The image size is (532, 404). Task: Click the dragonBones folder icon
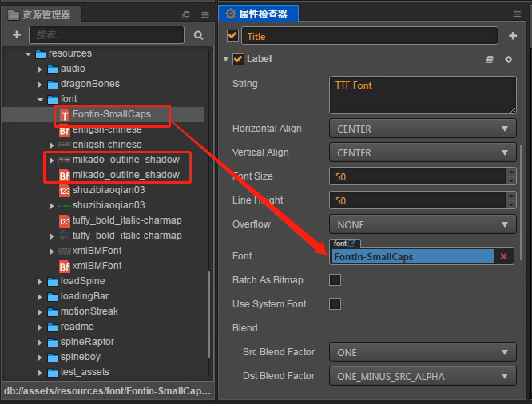(x=53, y=84)
